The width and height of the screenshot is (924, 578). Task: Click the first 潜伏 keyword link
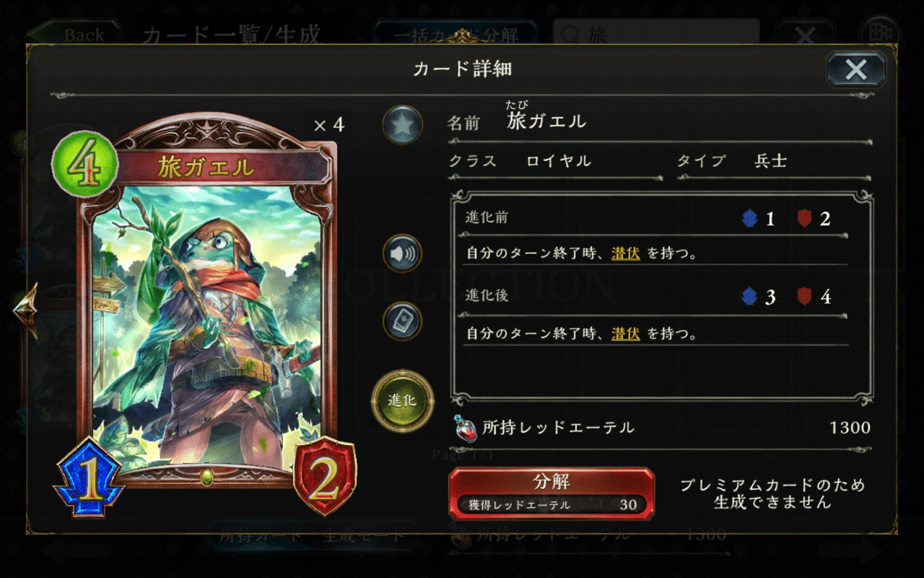click(x=626, y=254)
